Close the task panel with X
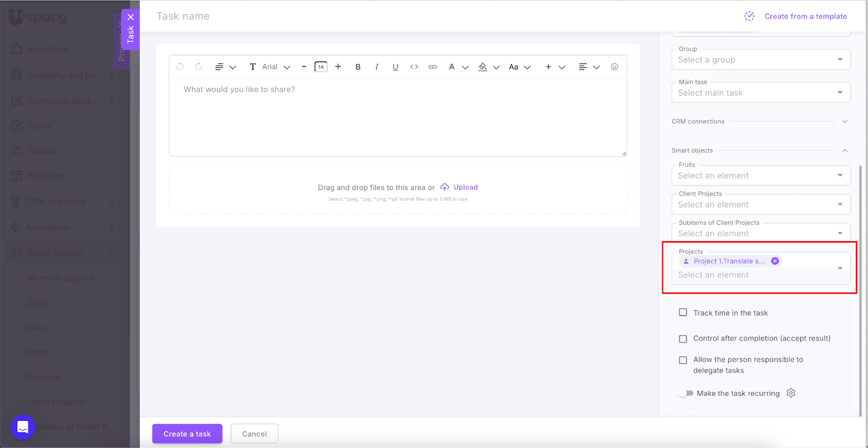868x448 pixels. tap(131, 17)
